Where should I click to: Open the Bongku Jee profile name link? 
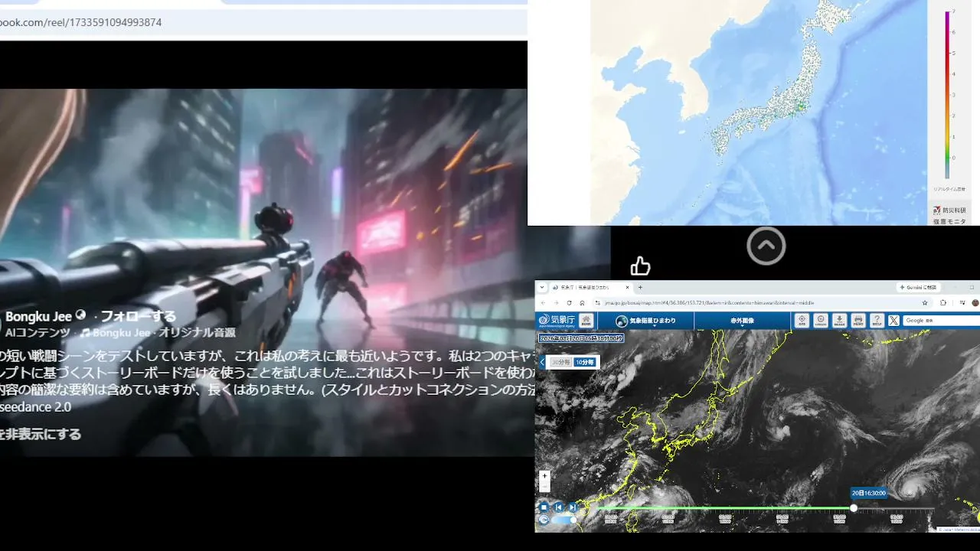[38, 316]
